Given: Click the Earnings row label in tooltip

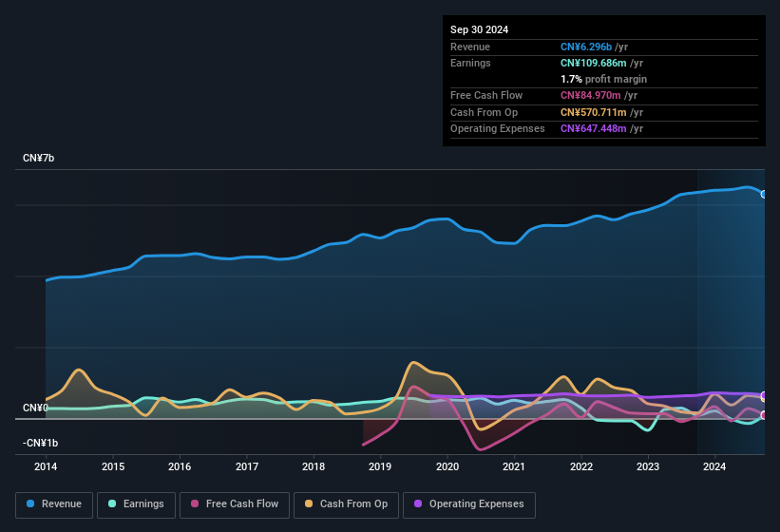Looking at the screenshot, I should (470, 63).
